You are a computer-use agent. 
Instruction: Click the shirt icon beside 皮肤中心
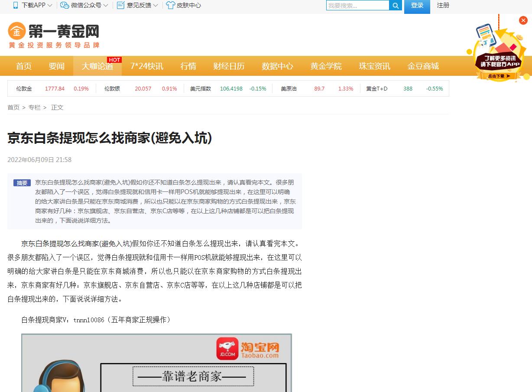click(x=170, y=5)
